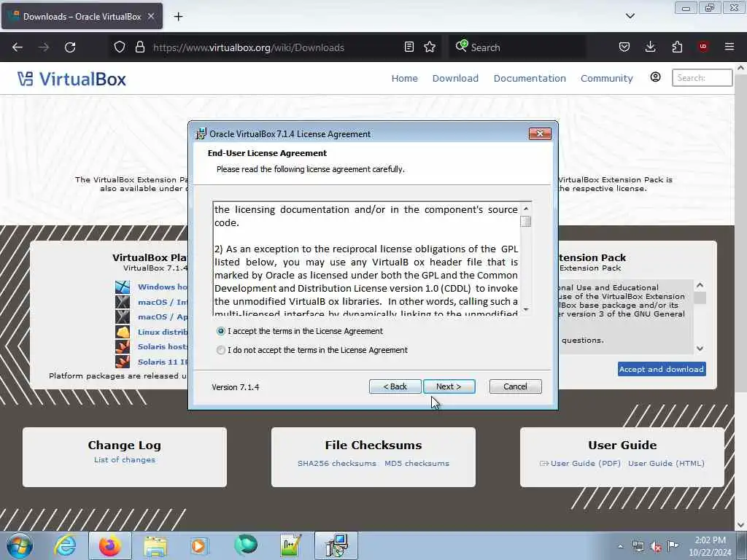This screenshot has width=747, height=560.
Task: Click Windows hosts download link
Action: [163, 287]
